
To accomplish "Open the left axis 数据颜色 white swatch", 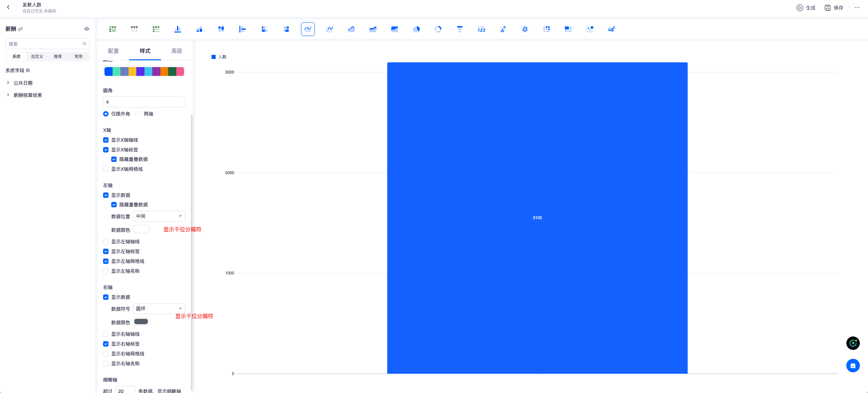I will [141, 229].
